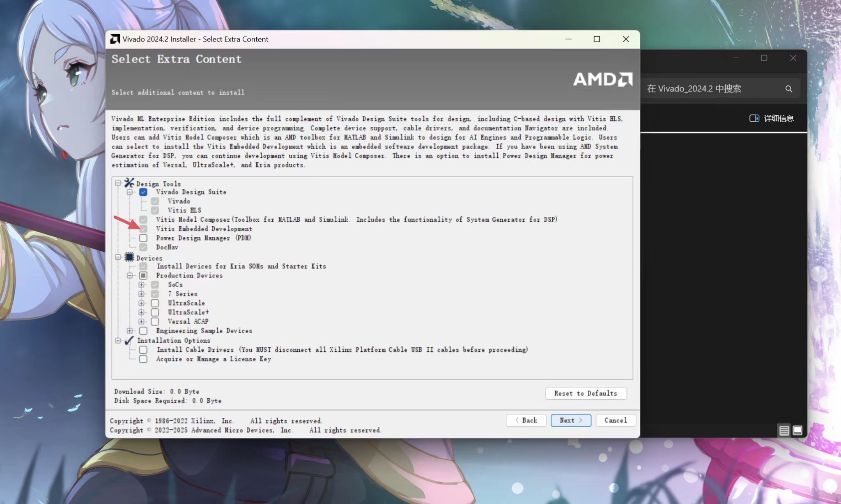Click the Design Tools wrench icon
Viewport: 841px width, 504px height.
coord(129,183)
